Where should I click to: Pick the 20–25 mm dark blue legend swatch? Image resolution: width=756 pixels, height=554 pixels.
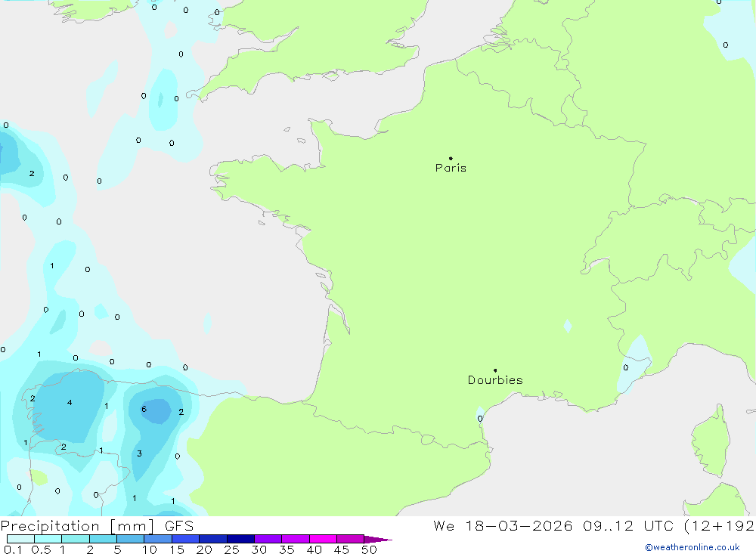click(212, 539)
